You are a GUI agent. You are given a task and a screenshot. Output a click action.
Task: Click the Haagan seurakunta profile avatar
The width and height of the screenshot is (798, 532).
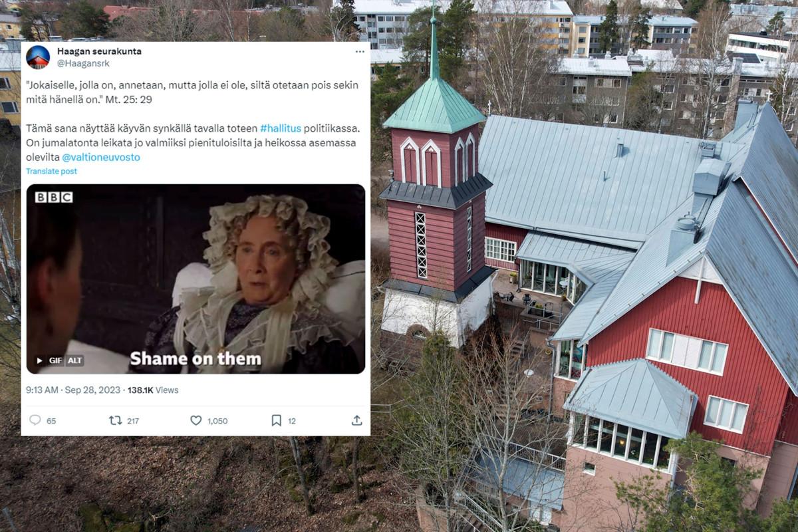pyautogui.click(x=38, y=57)
